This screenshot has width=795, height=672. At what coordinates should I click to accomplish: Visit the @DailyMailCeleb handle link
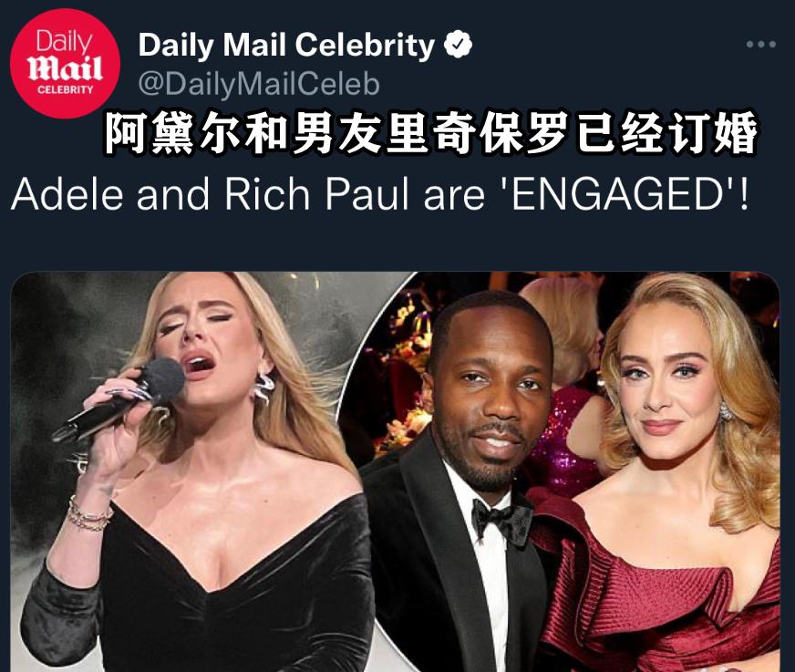pyautogui.click(x=259, y=84)
